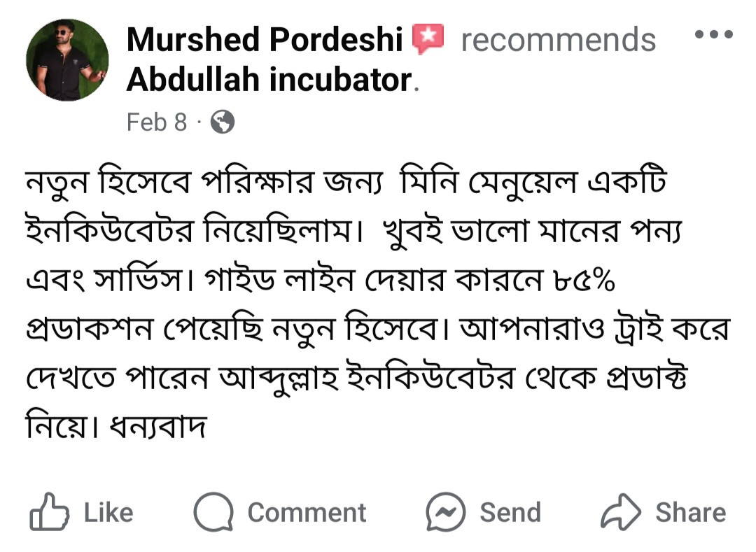Click the Murshed Pordeshi name link
The image size is (756, 552).
coord(265,40)
